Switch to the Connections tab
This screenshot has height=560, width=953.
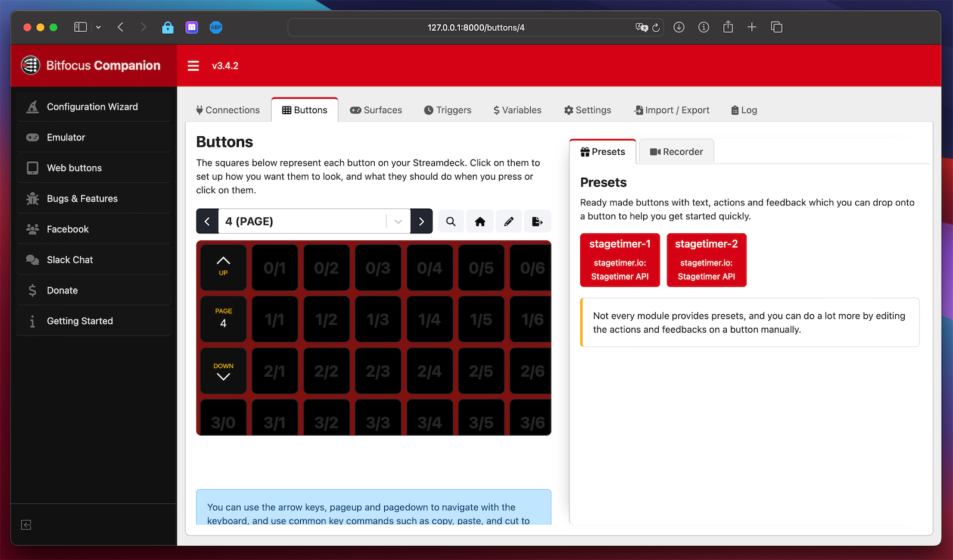pyautogui.click(x=228, y=110)
